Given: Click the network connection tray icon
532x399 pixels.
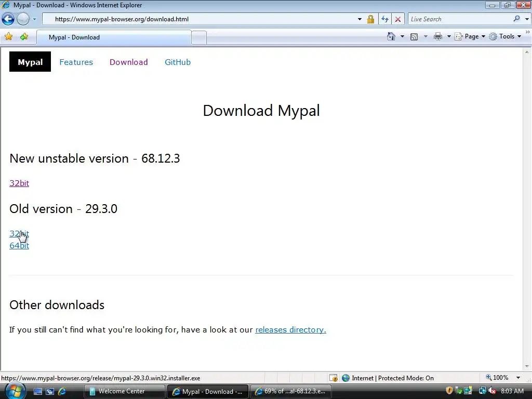Looking at the screenshot, I should pos(482,391).
